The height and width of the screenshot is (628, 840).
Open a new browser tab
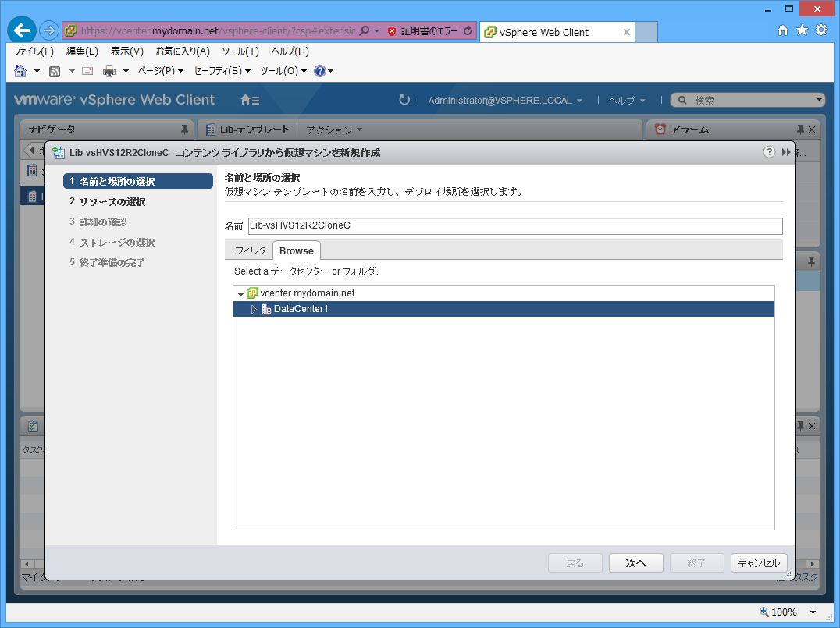pos(646,32)
